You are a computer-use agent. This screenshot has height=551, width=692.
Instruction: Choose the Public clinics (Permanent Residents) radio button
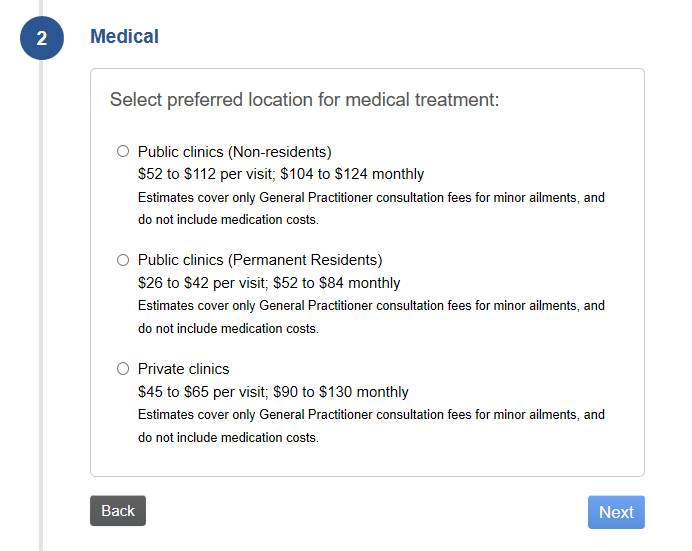[123, 260]
